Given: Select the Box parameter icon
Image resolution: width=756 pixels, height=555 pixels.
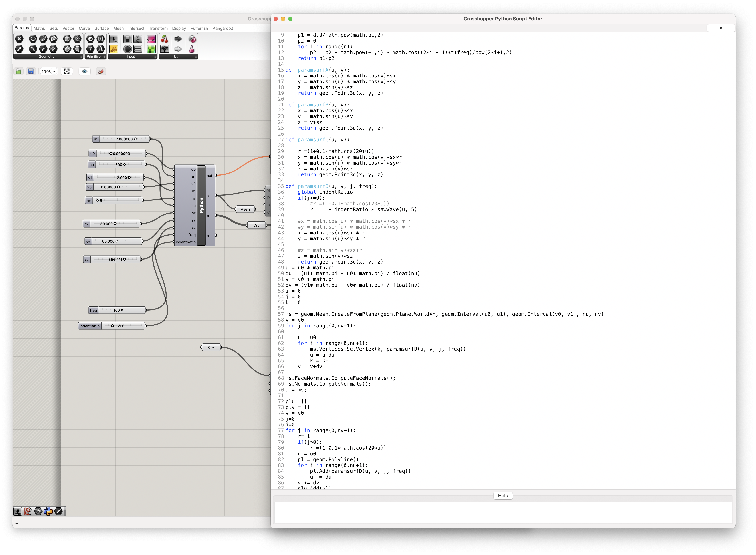Looking at the screenshot, I should click(x=67, y=39).
